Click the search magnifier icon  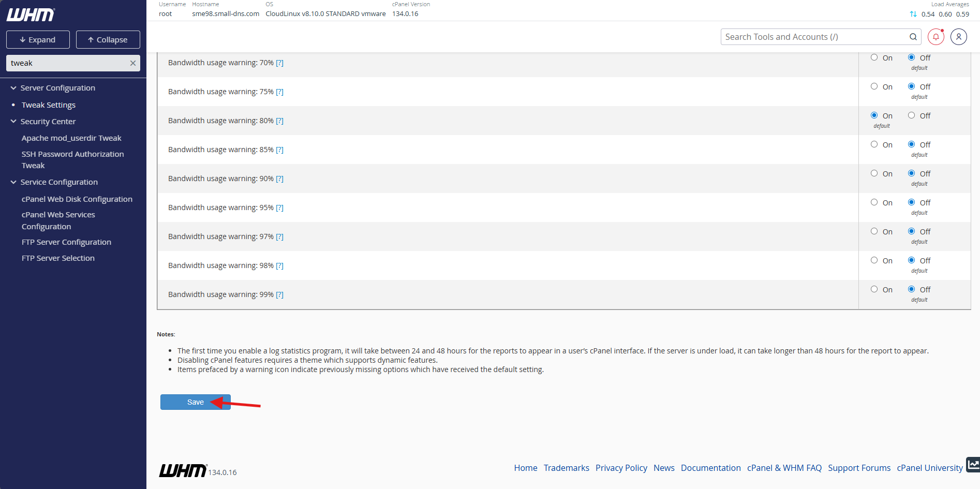pyautogui.click(x=913, y=37)
